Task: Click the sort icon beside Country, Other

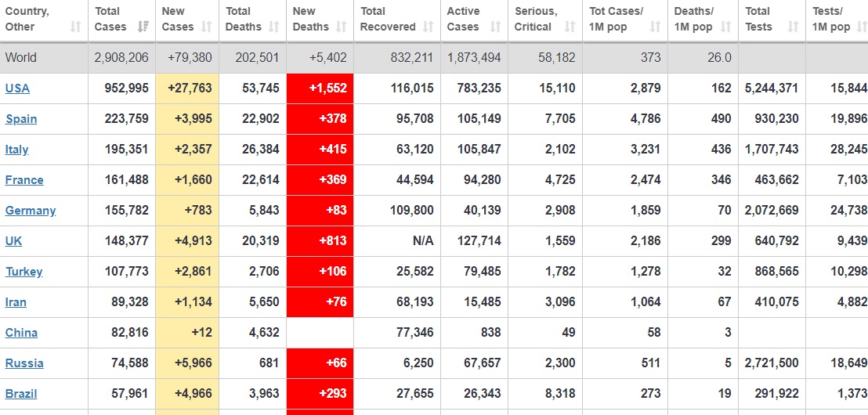Action: [x=76, y=27]
